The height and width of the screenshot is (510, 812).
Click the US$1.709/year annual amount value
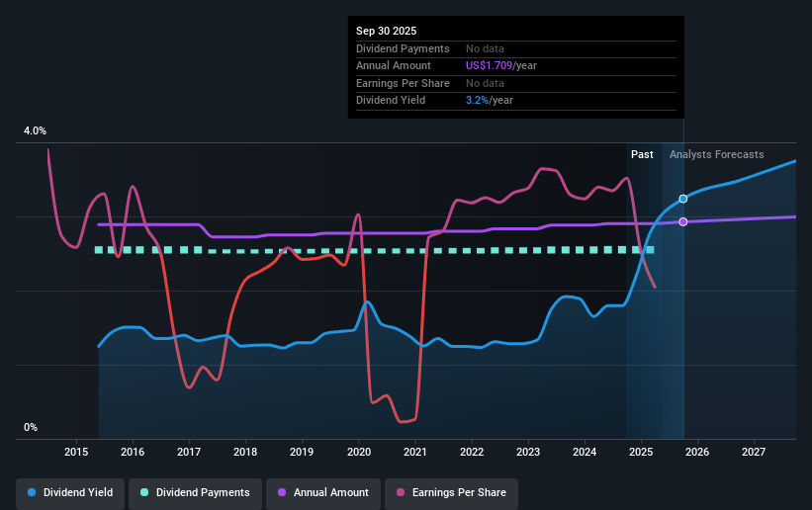501,66
